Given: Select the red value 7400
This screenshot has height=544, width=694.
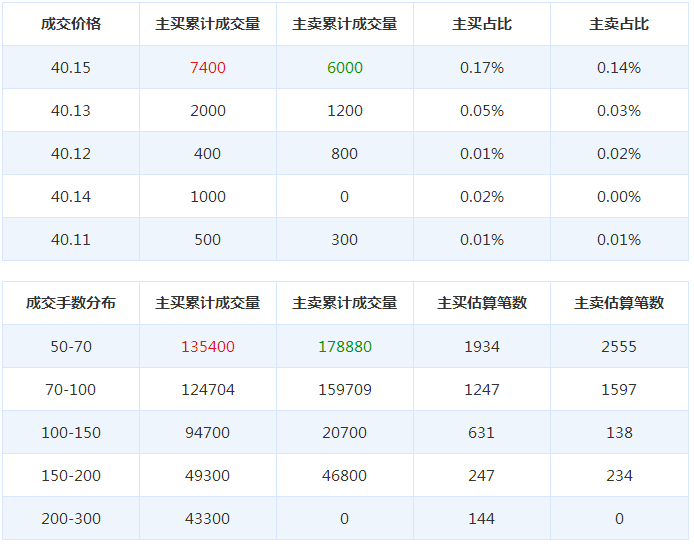Looking at the screenshot, I should 208,68.
